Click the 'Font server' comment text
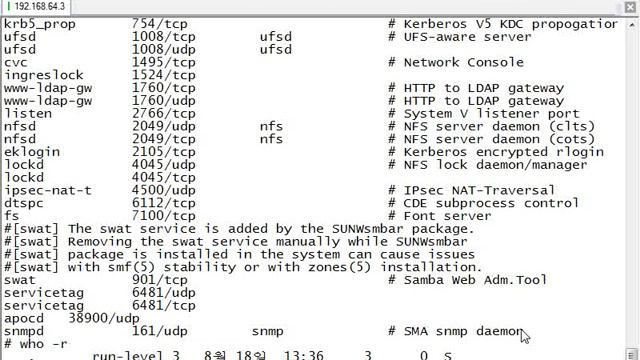The width and height of the screenshot is (640, 360). pos(447,216)
